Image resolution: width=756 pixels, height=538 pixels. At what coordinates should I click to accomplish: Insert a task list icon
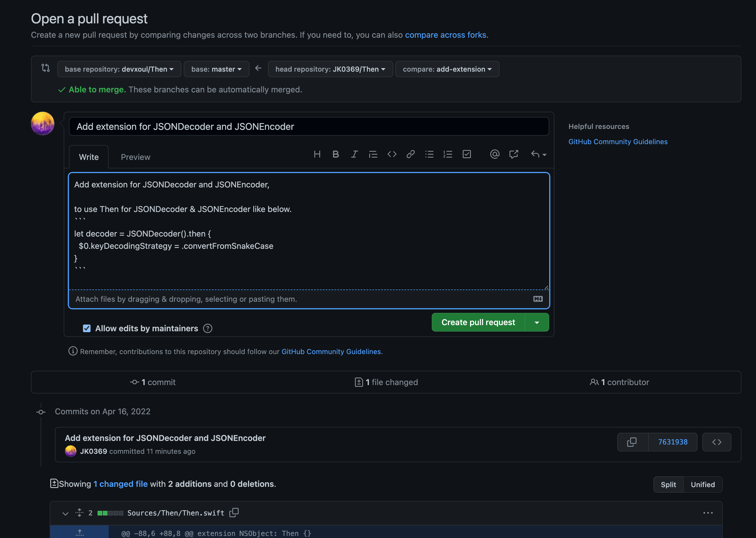tap(467, 154)
